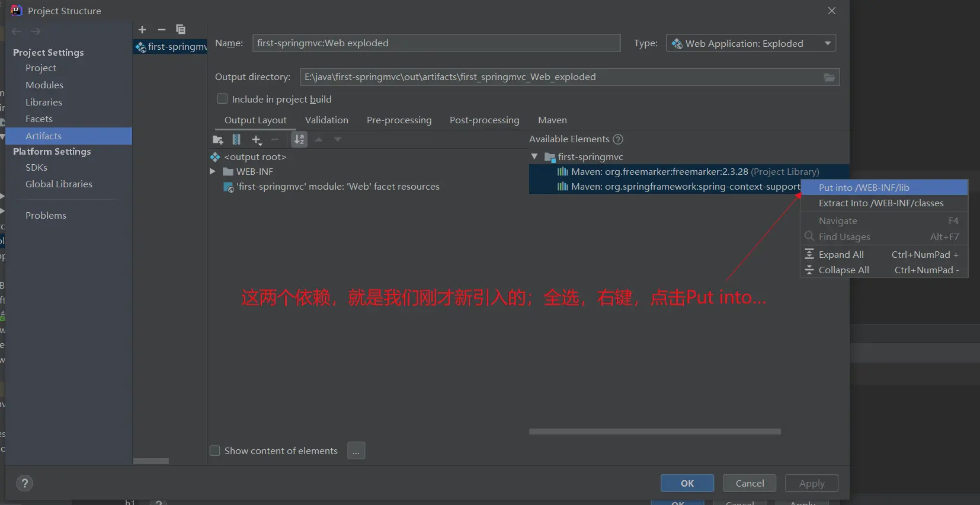Click Available Elements horizontal scrollbar
Image resolution: width=980 pixels, height=505 pixels.
point(655,432)
